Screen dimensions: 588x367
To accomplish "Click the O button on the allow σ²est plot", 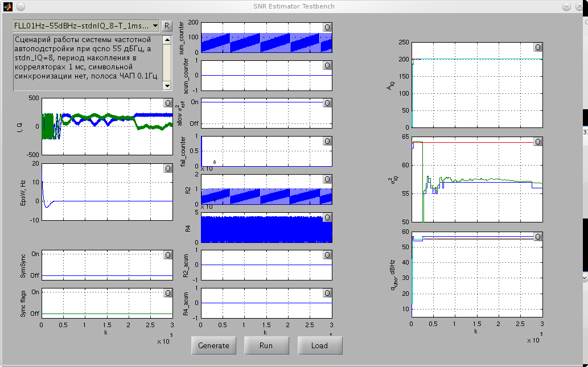I will 327,103.
